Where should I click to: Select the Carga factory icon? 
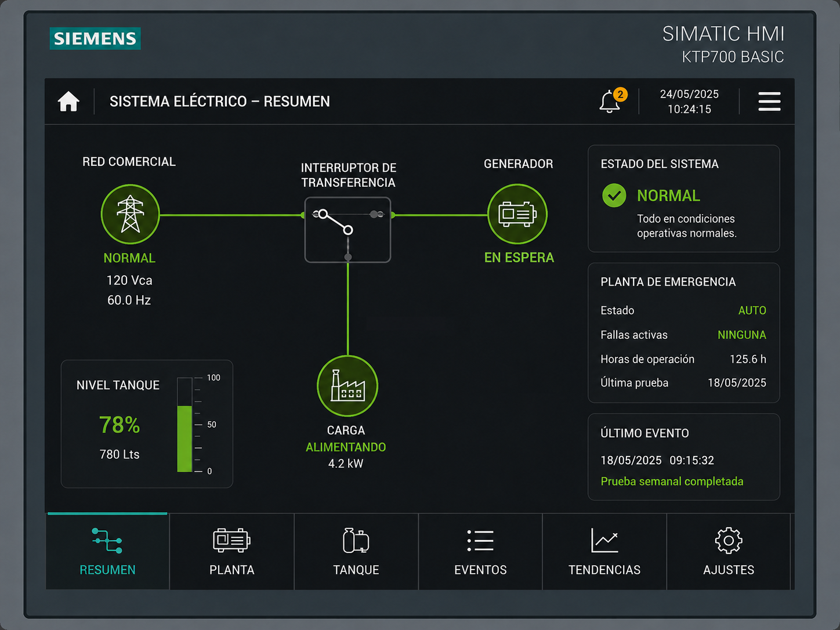coord(347,386)
